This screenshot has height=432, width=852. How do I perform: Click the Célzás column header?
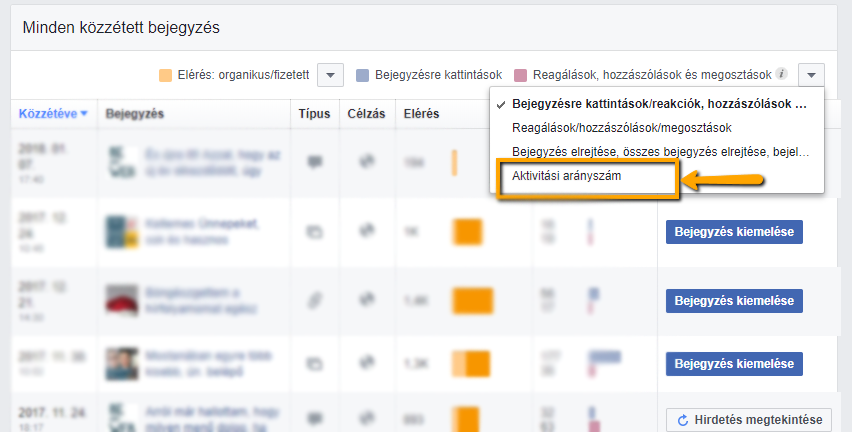click(366, 114)
